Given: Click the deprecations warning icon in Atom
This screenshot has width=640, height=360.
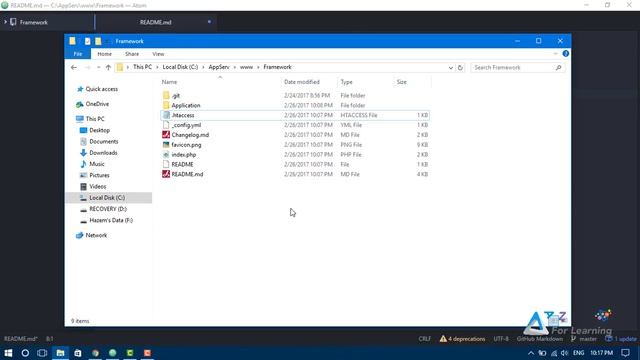Looking at the screenshot, I should 443,339.
